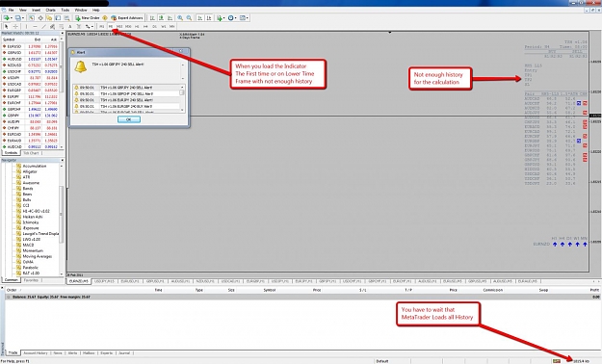Switch chart to M5 timeframe

pos(111,27)
